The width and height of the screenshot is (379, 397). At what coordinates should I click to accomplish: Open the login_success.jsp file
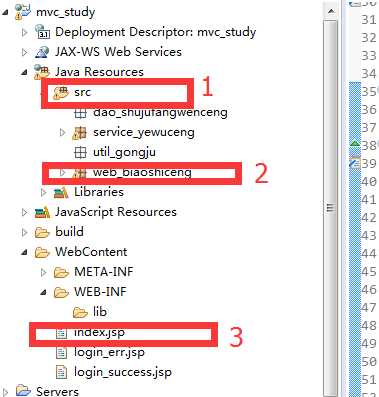(123, 372)
